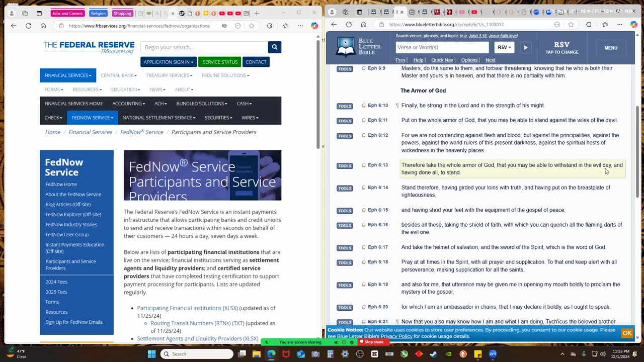
Task: Click extensions puzzle icon in Blue Letter Bible browser
Action: [589, 24]
